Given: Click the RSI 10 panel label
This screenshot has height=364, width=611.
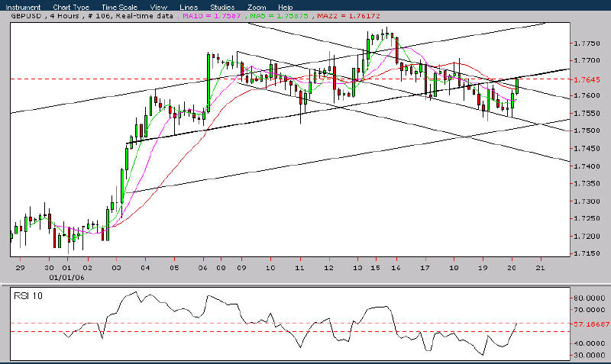Looking at the screenshot, I should coord(28,296).
